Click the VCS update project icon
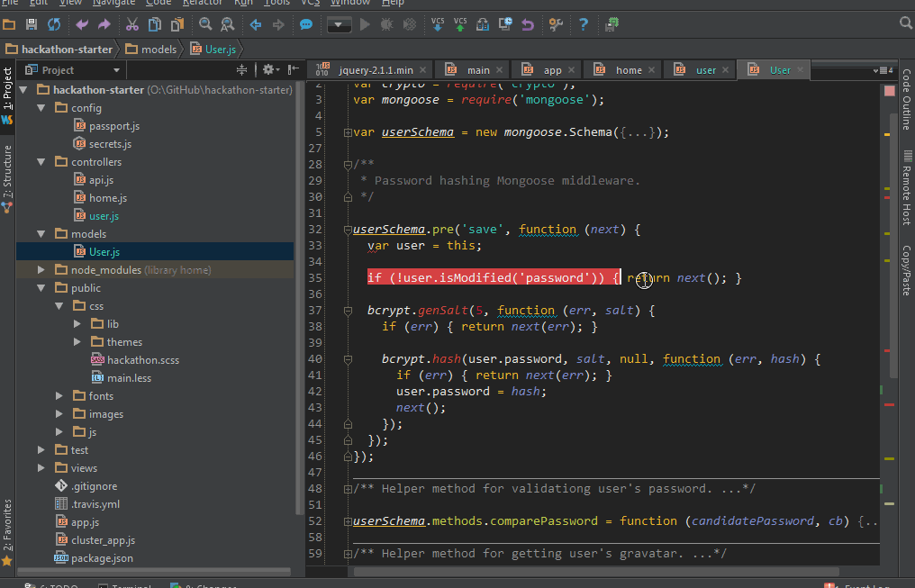The width and height of the screenshot is (915, 588). (x=438, y=24)
